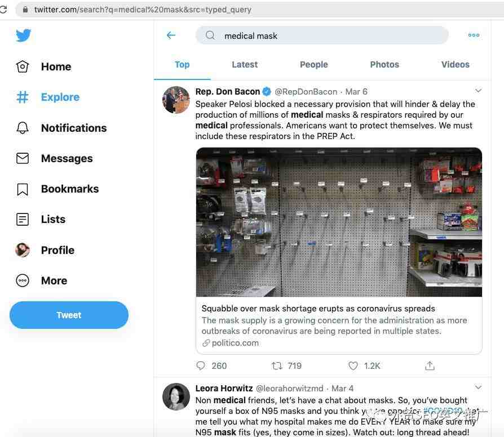The height and width of the screenshot is (437, 504).
Task: Click the reply icon on Don Bacon's tweet
Action: (x=201, y=365)
